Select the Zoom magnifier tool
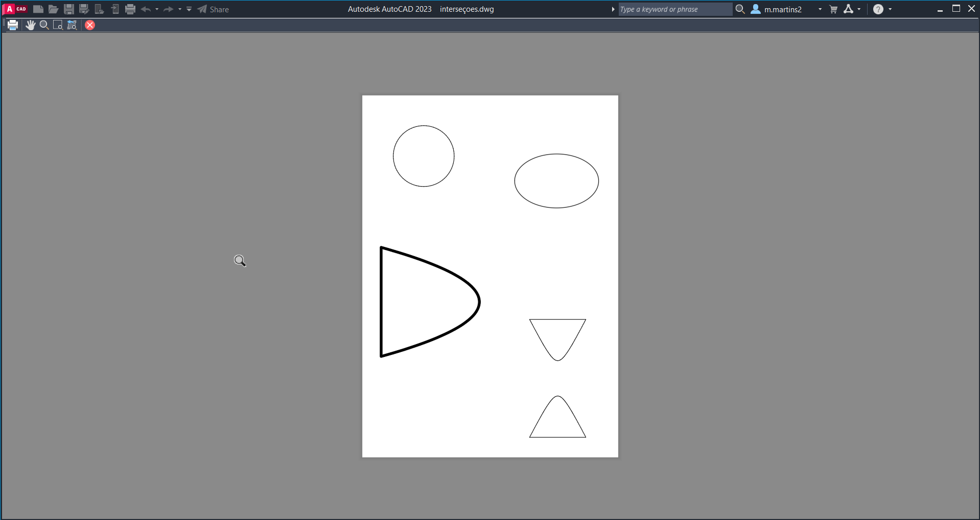The image size is (980, 520). (44, 25)
